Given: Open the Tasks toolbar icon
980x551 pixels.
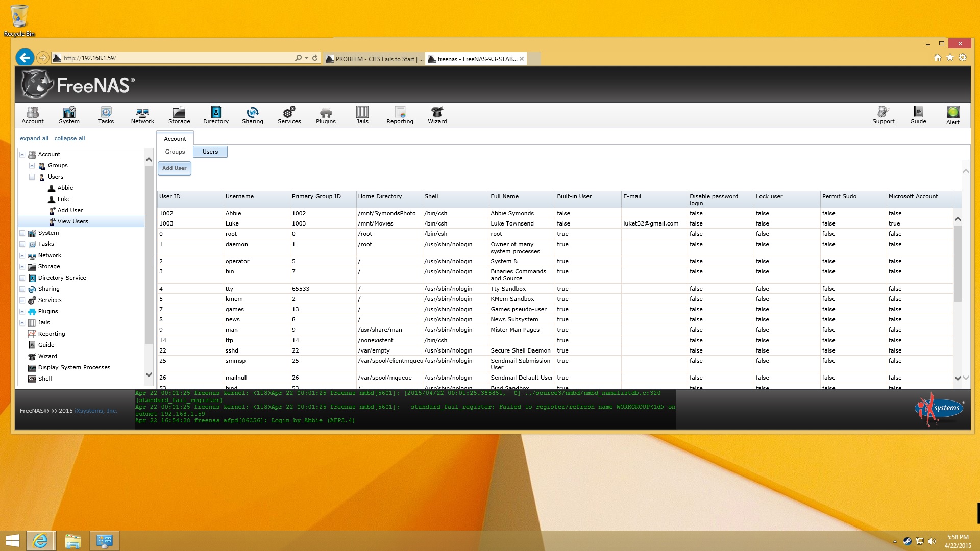Looking at the screenshot, I should coord(106,115).
